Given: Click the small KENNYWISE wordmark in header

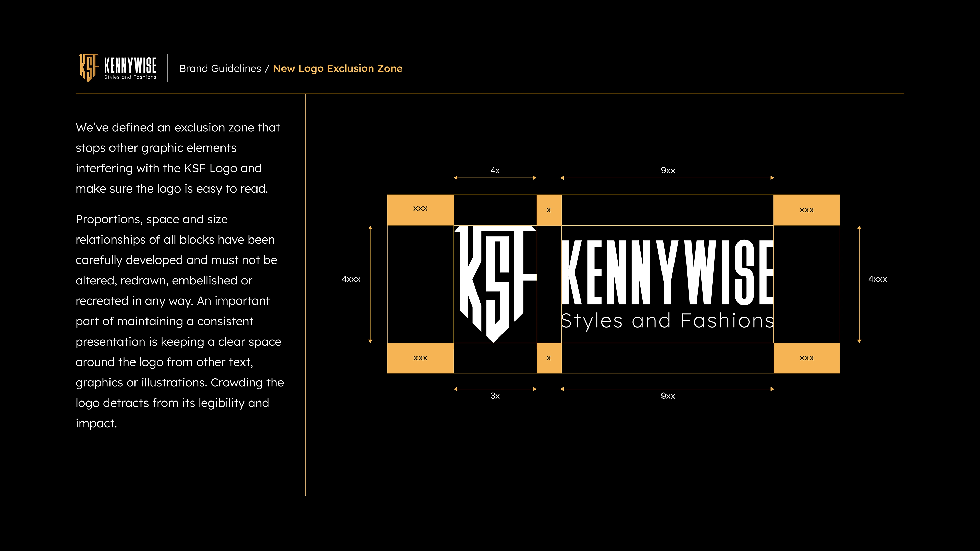Looking at the screenshot, I should point(130,65).
